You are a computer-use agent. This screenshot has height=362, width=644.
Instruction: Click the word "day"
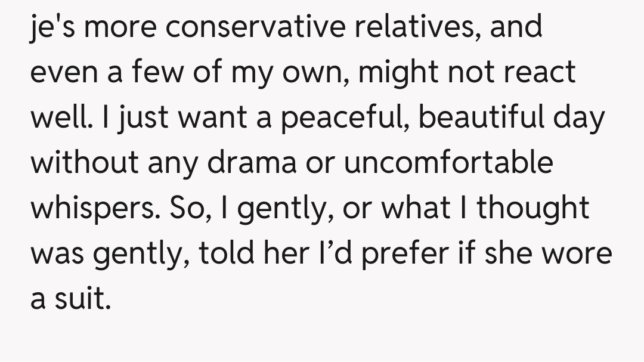(x=583, y=118)
